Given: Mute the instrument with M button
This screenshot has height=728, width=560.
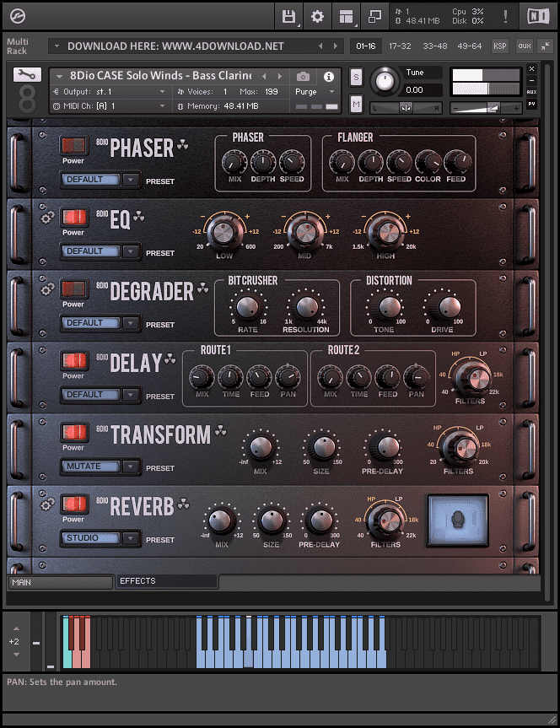Looking at the screenshot, I should pos(356,105).
